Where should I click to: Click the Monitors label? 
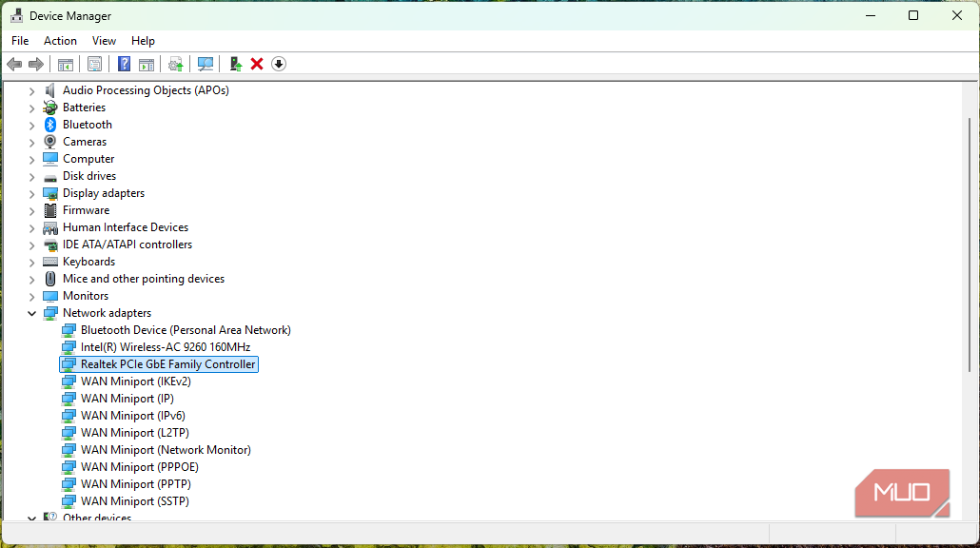(86, 296)
